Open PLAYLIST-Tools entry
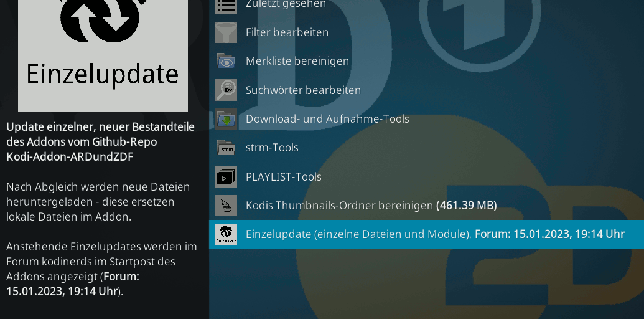Image resolution: width=644 pixels, height=319 pixels. (426, 177)
